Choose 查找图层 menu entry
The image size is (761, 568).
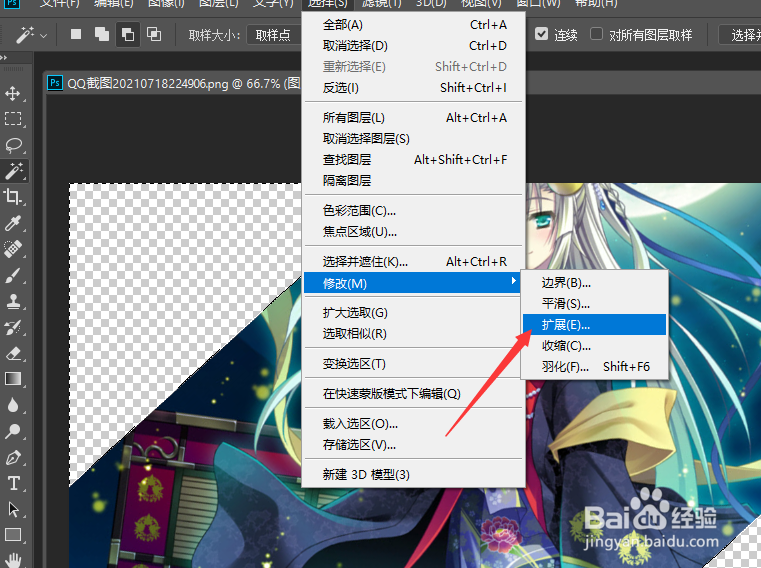[414, 160]
